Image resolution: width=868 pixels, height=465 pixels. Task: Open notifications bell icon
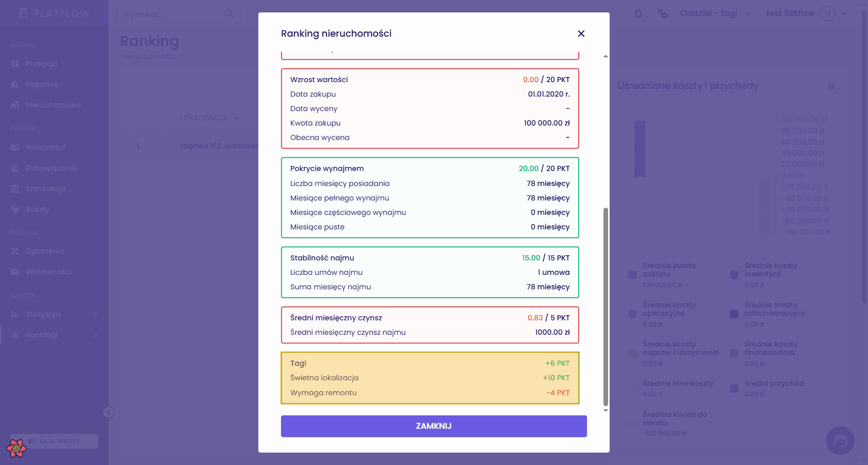(x=639, y=14)
